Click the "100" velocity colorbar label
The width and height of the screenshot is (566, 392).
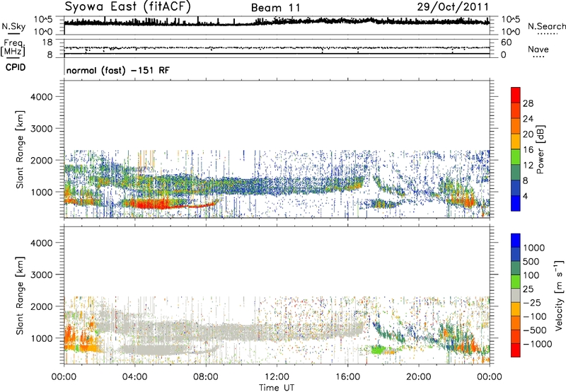531,275
